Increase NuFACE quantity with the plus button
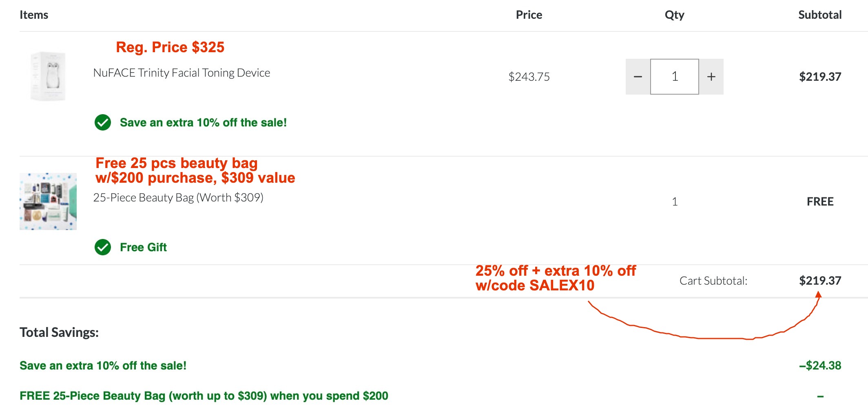The image size is (868, 416). tap(711, 77)
